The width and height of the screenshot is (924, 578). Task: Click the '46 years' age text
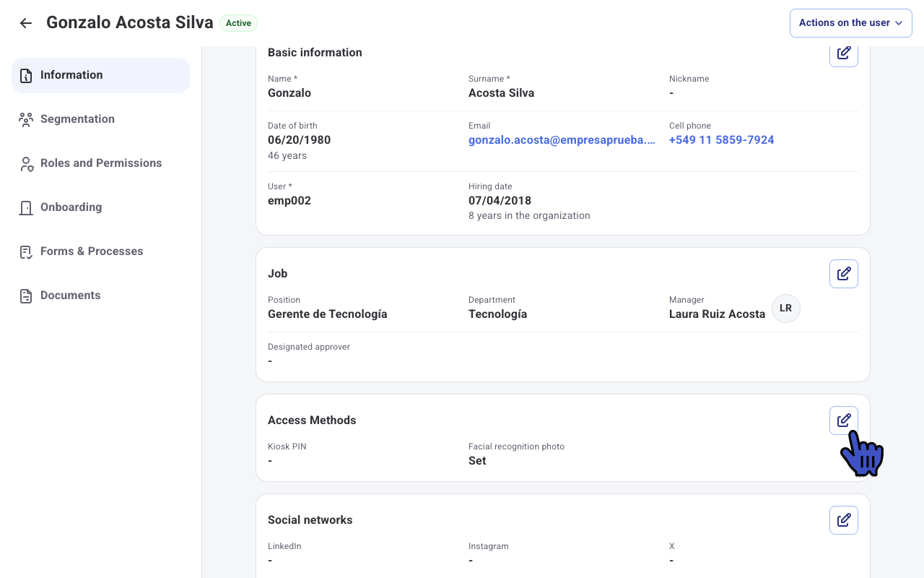(x=287, y=155)
